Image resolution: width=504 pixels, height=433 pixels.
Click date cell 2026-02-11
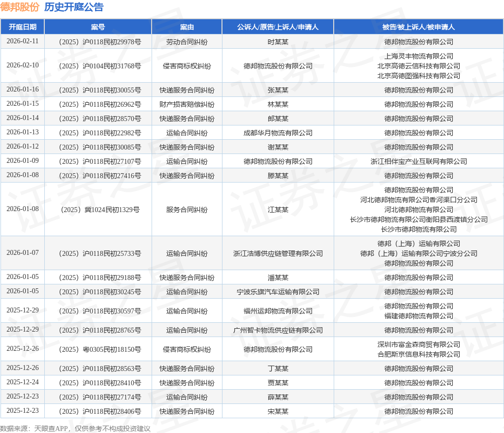tap(23, 41)
